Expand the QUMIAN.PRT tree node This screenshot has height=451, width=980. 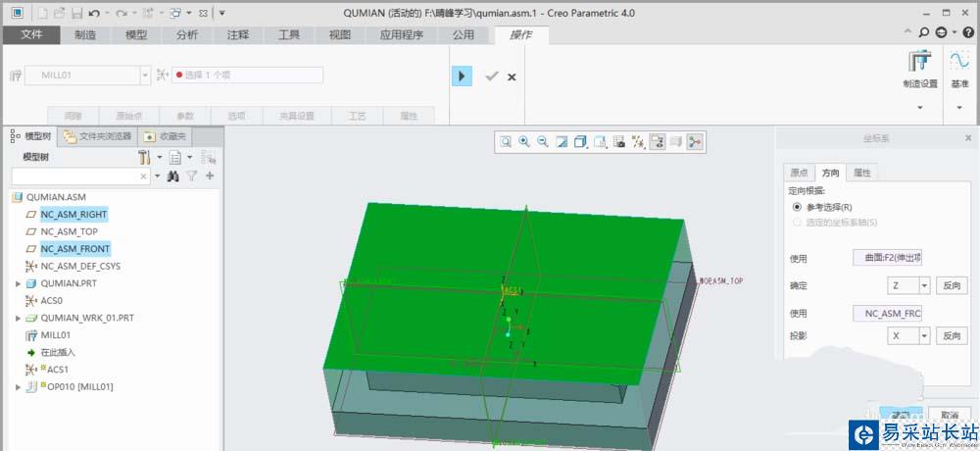pos(18,283)
